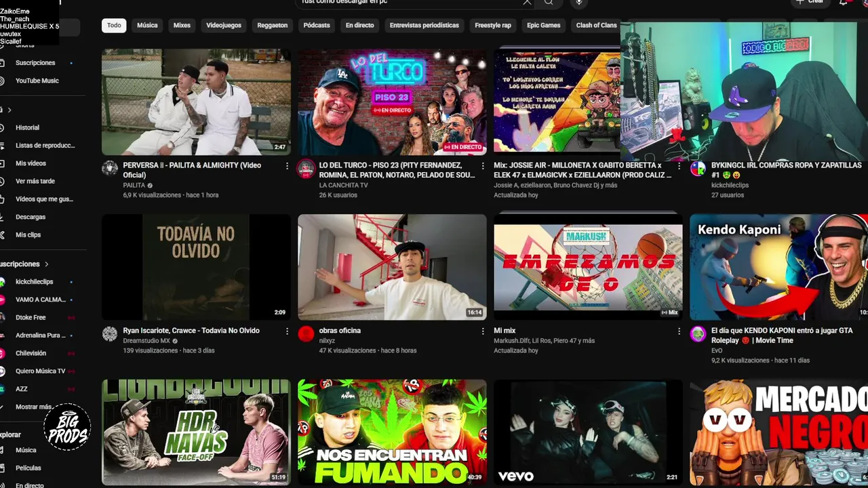Open Chilevisión subscription
The image size is (868, 488).
pos(31,353)
